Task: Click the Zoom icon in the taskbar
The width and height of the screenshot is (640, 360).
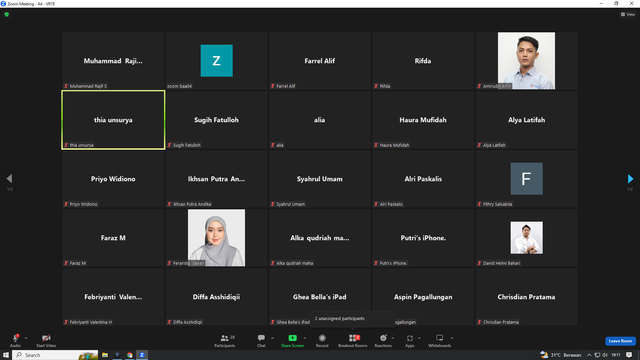Action: pyautogui.click(x=142, y=355)
